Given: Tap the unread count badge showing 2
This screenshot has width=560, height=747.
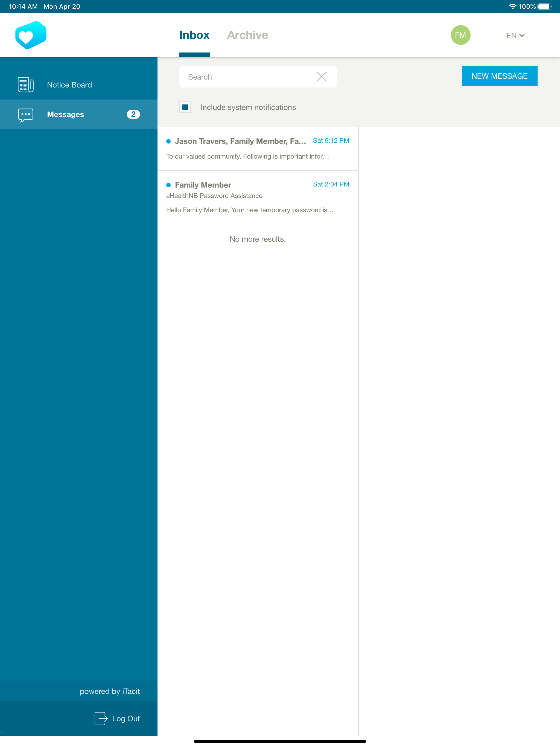Looking at the screenshot, I should click(x=133, y=115).
